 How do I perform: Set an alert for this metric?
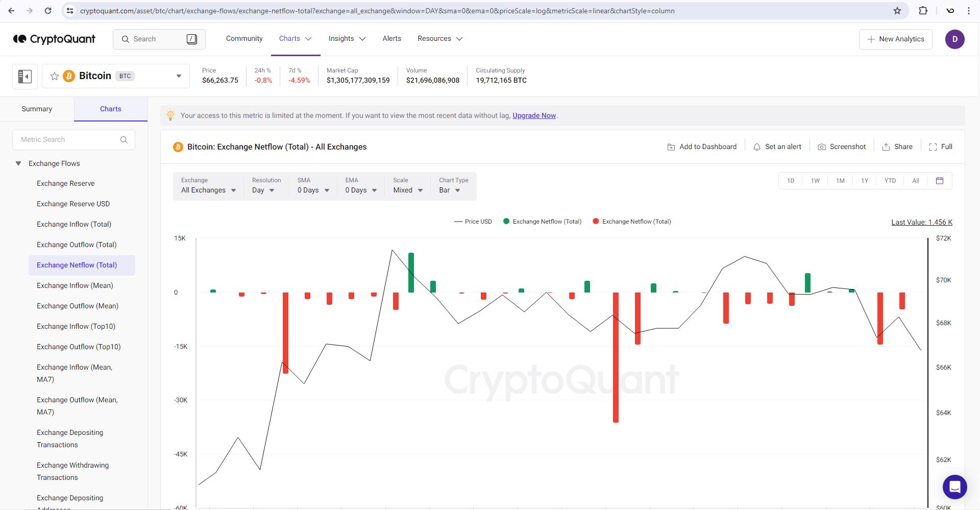point(777,147)
